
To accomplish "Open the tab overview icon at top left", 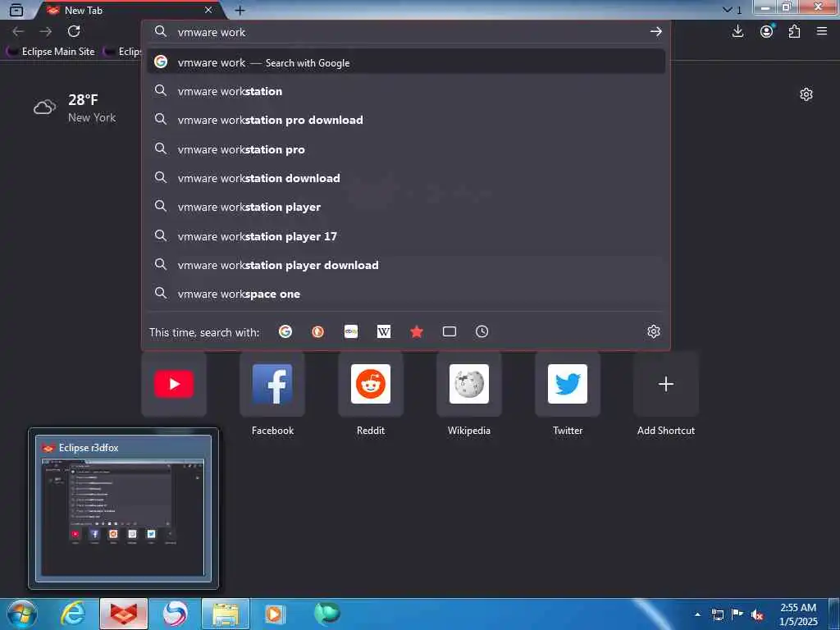I will 16,10.
